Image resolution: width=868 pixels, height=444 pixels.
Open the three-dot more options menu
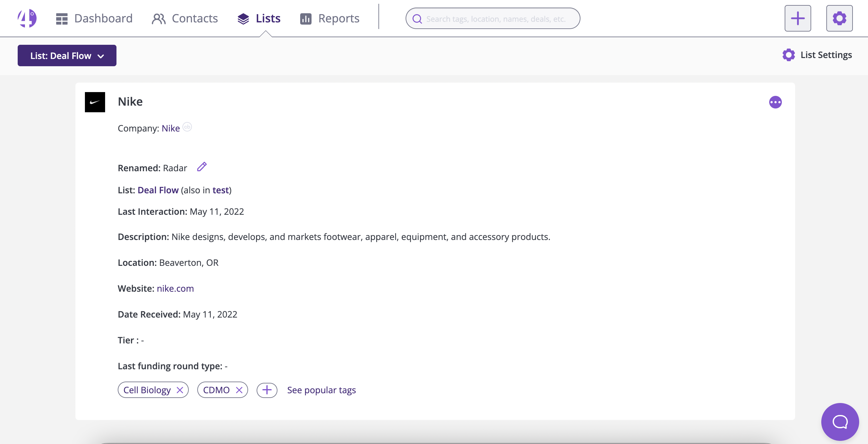[775, 102]
